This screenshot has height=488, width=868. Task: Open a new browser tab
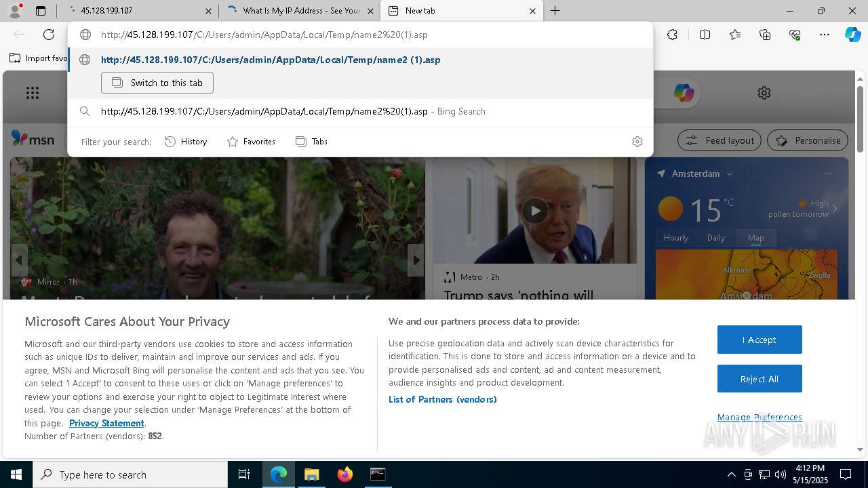click(x=555, y=11)
